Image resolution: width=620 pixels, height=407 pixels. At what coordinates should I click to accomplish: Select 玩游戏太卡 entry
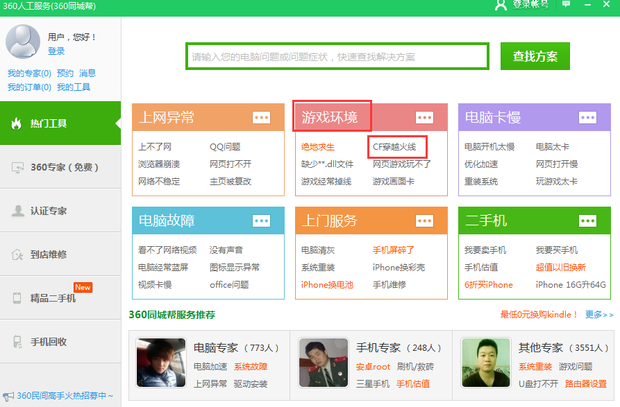tap(556, 181)
